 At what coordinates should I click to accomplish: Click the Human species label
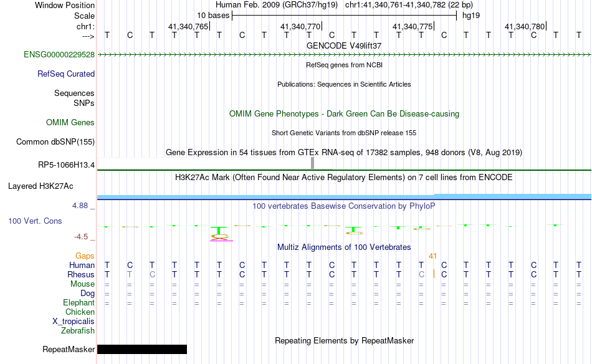point(82,265)
